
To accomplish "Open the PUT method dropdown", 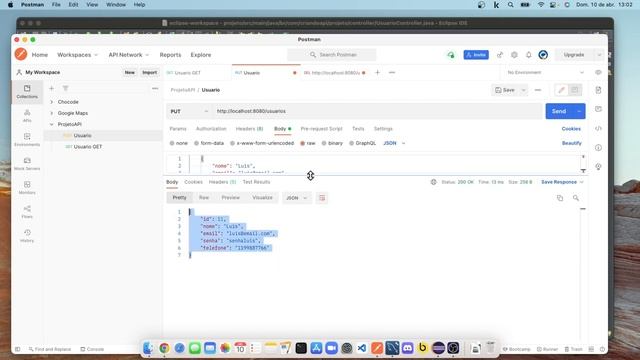I will [189, 111].
